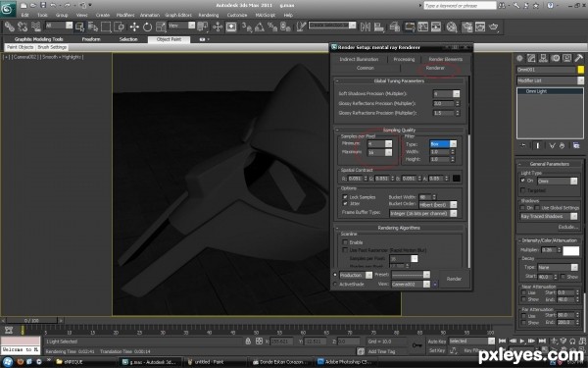Open Soft Shadows Precision dropdown
Image resolution: width=588 pixels, height=368 pixels.
click(x=456, y=94)
